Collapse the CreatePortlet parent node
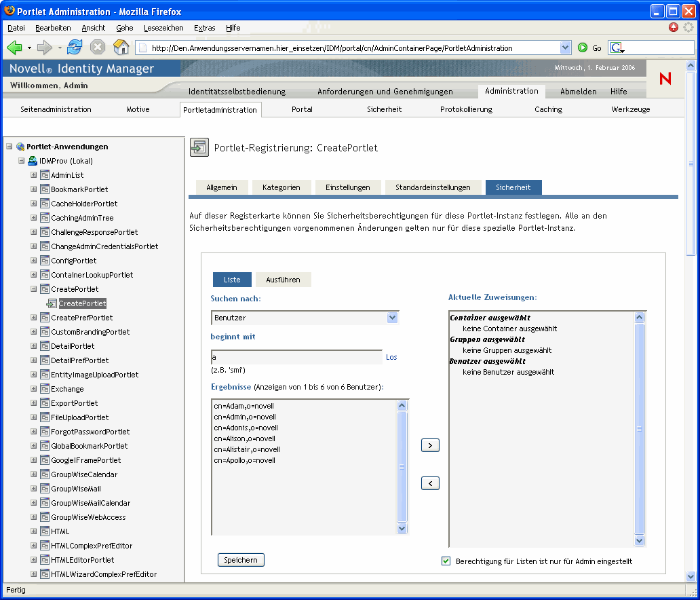Viewport: 700px width, 600px height. click(33, 288)
